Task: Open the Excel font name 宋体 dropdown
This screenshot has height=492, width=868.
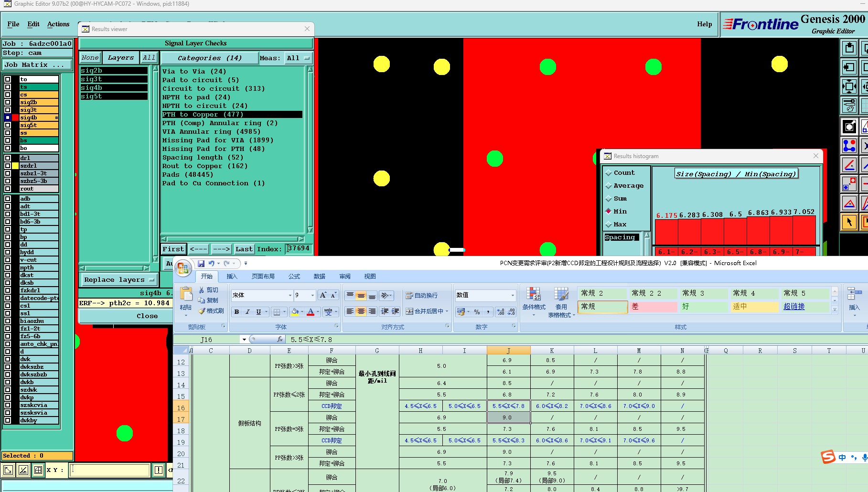Action: (x=289, y=295)
